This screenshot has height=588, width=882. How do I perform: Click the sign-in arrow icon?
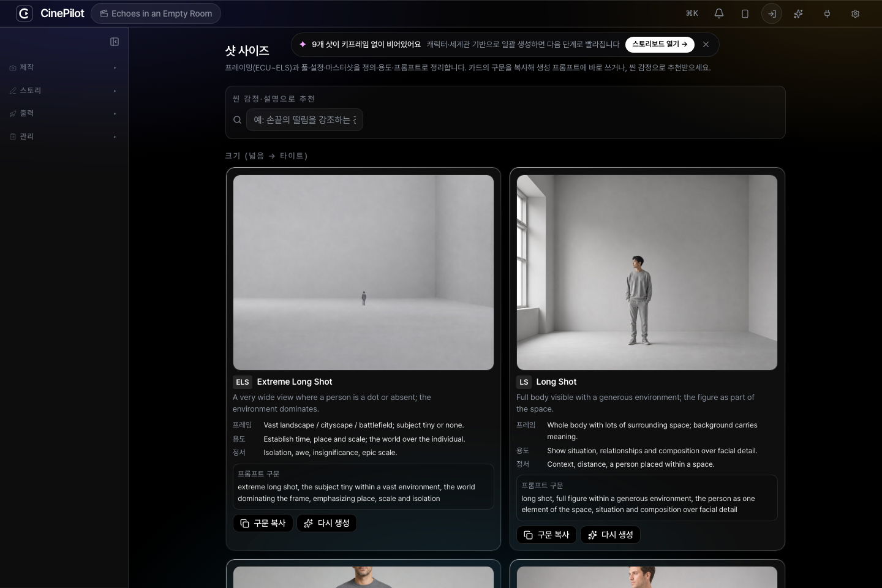[772, 13]
